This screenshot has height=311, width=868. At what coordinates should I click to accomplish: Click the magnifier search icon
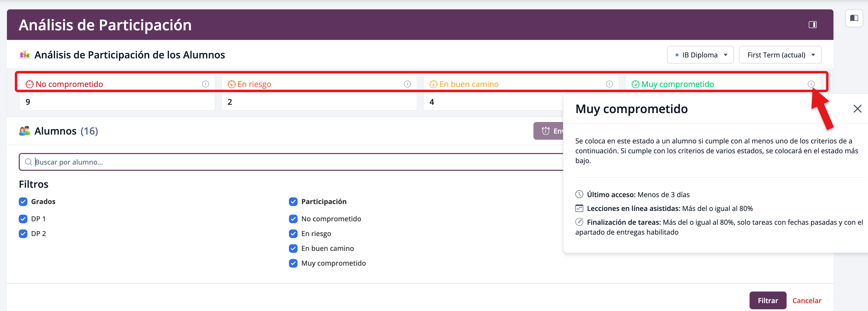point(29,162)
